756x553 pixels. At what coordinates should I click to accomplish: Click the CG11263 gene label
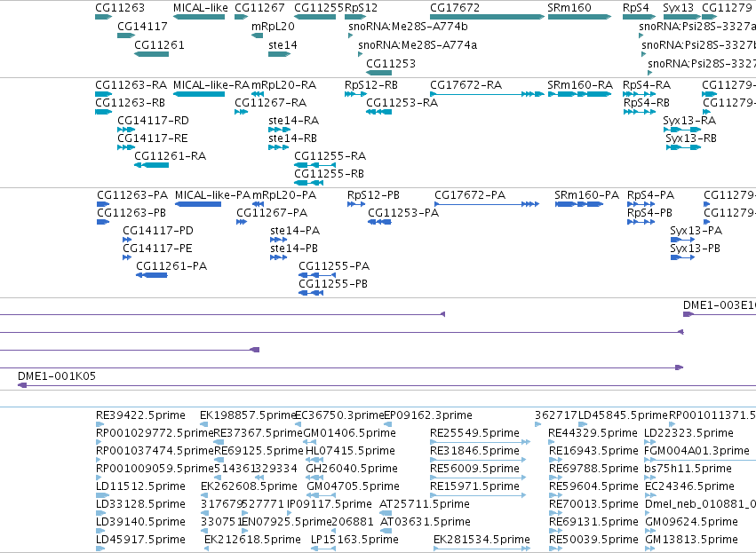[x=120, y=8]
